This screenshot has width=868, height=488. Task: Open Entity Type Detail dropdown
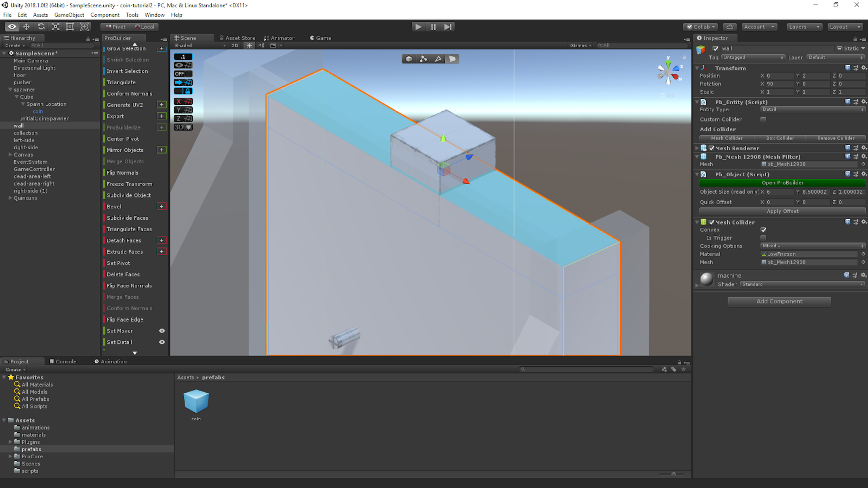click(x=813, y=109)
